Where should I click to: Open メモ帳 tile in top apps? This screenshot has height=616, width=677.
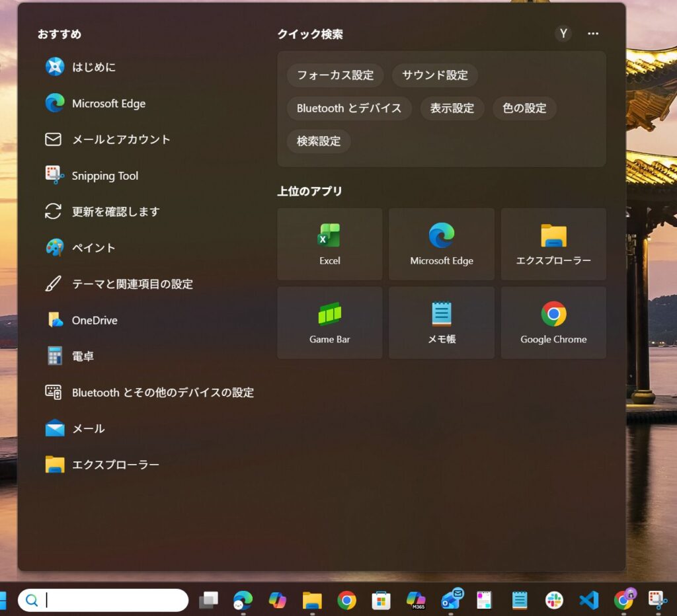click(441, 323)
